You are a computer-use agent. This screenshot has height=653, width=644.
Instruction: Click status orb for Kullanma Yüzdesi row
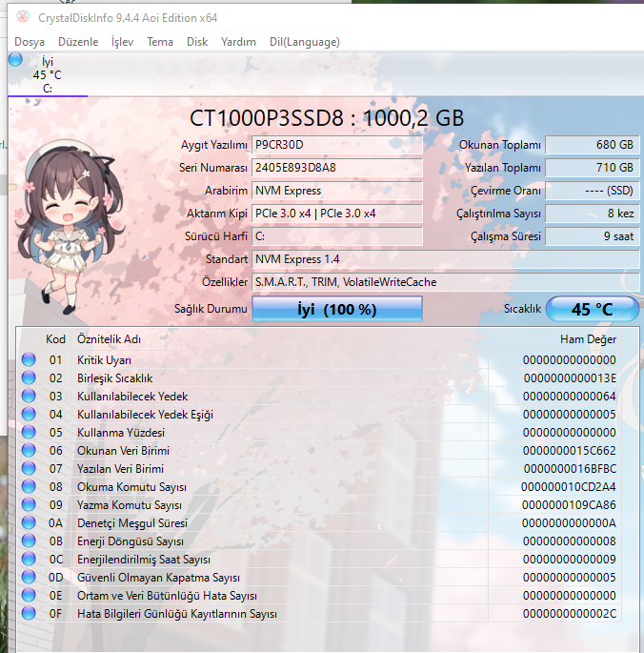pyautogui.click(x=29, y=432)
